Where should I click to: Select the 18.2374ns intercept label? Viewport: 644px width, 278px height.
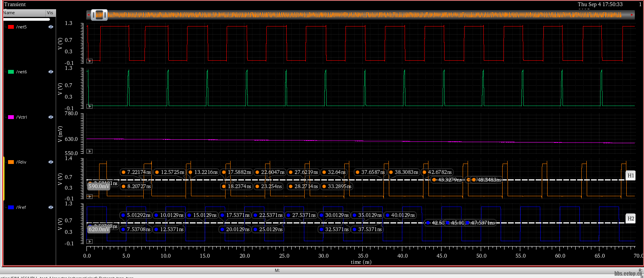236,186
